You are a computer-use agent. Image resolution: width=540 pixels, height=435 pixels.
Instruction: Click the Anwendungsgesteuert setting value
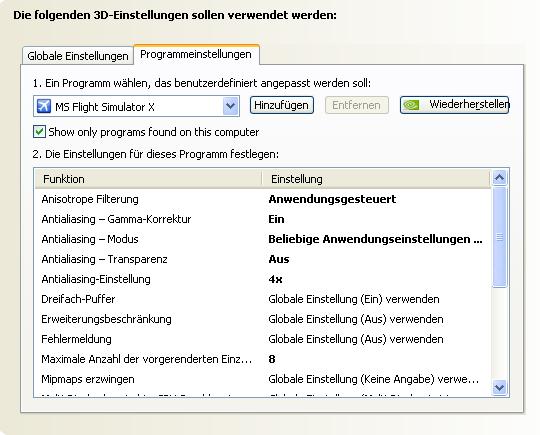[x=332, y=199]
